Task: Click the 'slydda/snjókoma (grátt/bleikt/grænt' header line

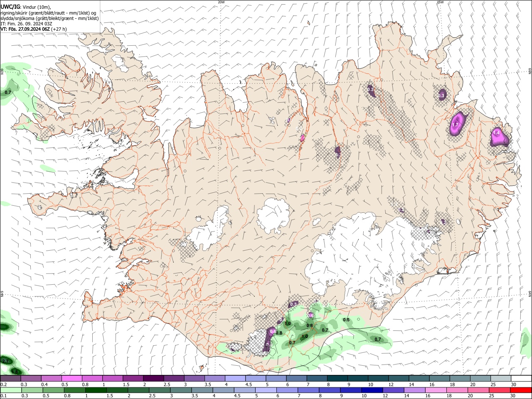Action: (x=49, y=18)
